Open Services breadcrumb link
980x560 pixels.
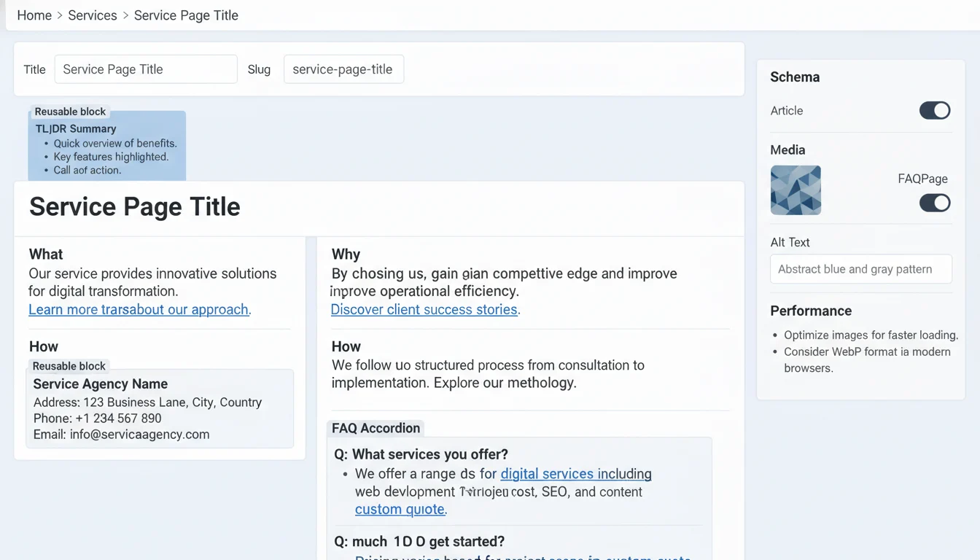pyautogui.click(x=93, y=15)
